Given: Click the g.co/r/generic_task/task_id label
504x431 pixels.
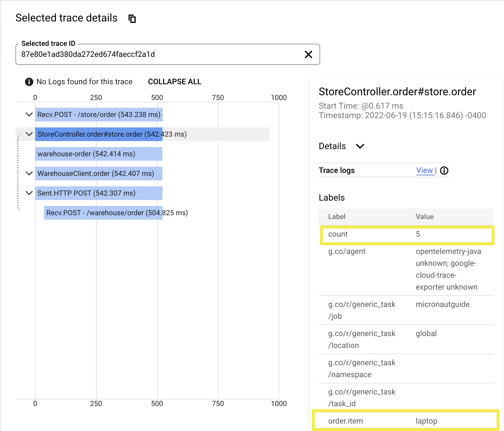Looking at the screenshot, I should (x=362, y=398).
